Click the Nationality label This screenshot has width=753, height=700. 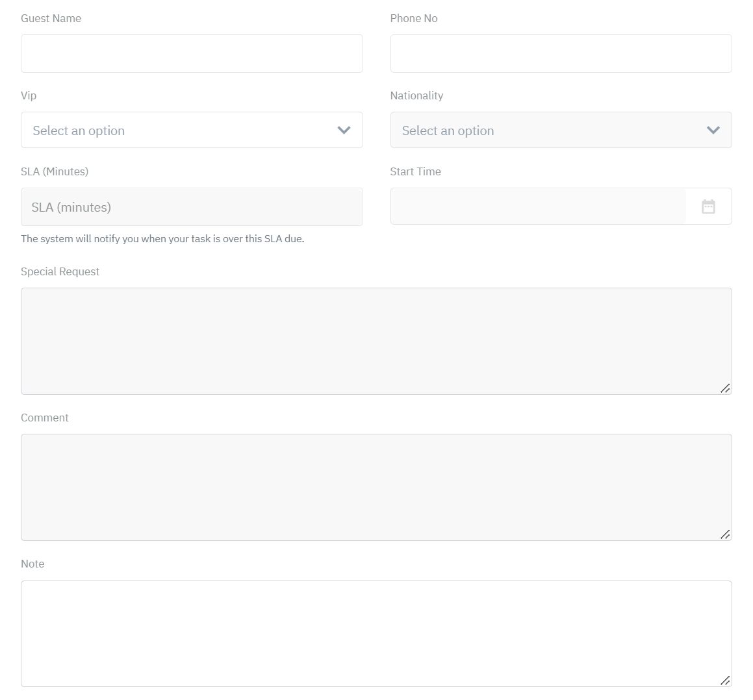point(416,95)
